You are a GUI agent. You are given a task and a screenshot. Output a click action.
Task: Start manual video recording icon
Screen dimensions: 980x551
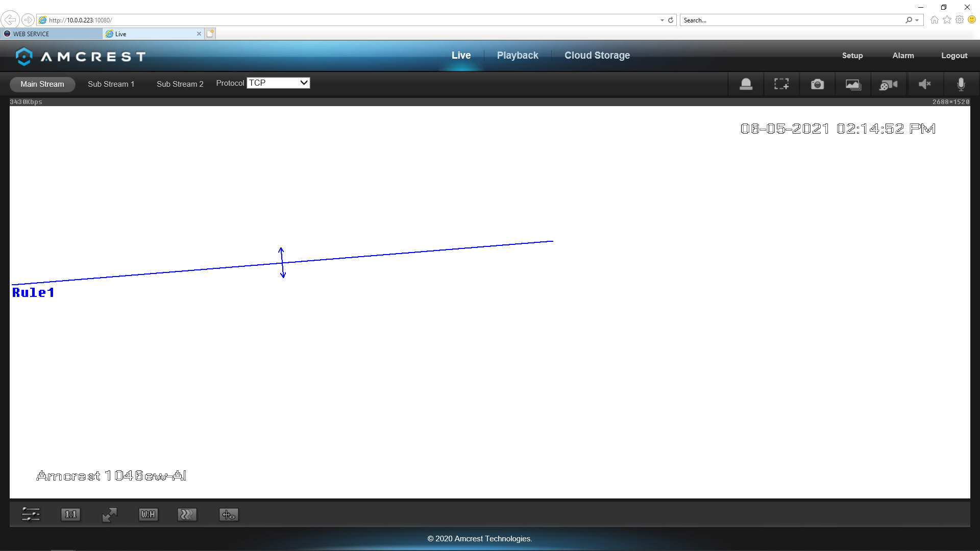(x=889, y=84)
